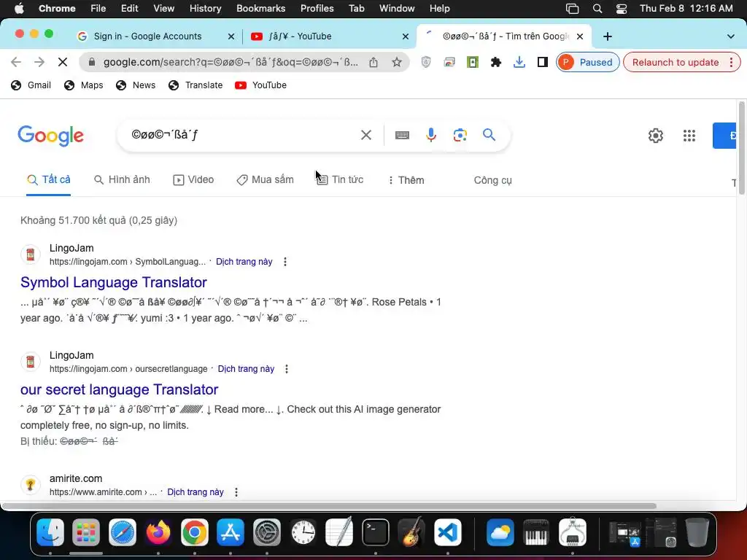Open the Bookmarks menu in menu bar
Image resolution: width=747 pixels, height=560 pixels.
[260, 9]
